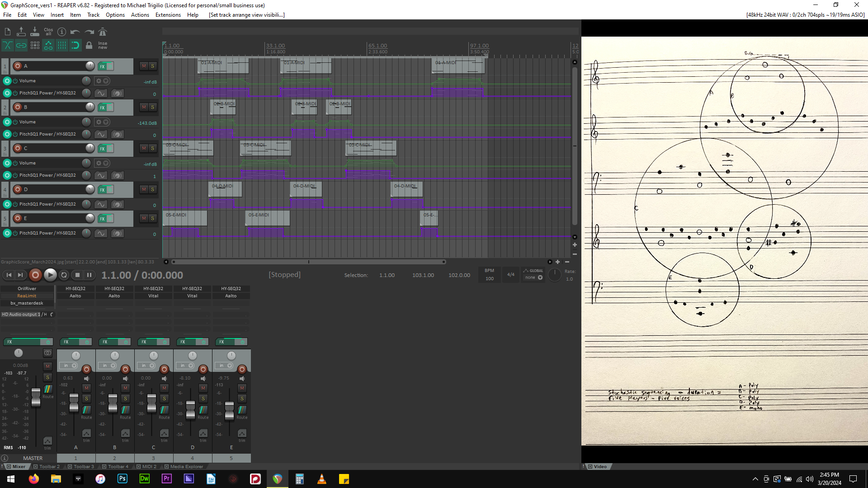Viewport: 868px width, 488px height.
Task: Open the File menu
Action: tap(7, 15)
